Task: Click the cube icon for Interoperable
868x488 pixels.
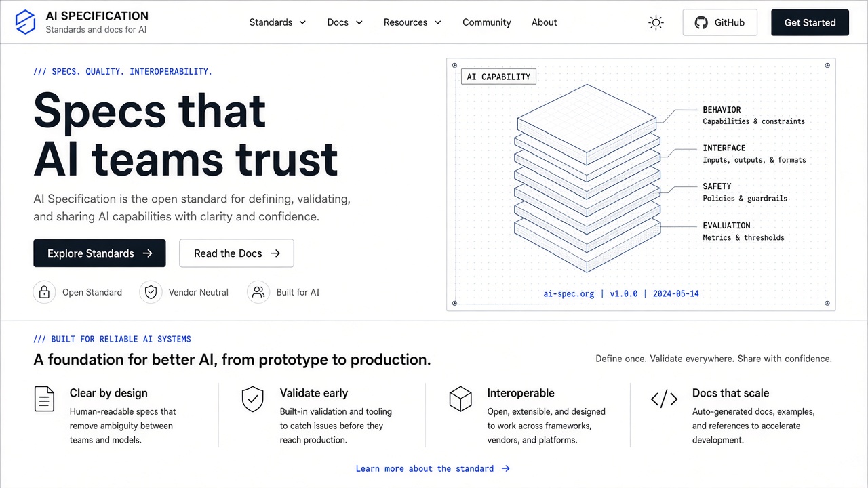Action: click(460, 399)
